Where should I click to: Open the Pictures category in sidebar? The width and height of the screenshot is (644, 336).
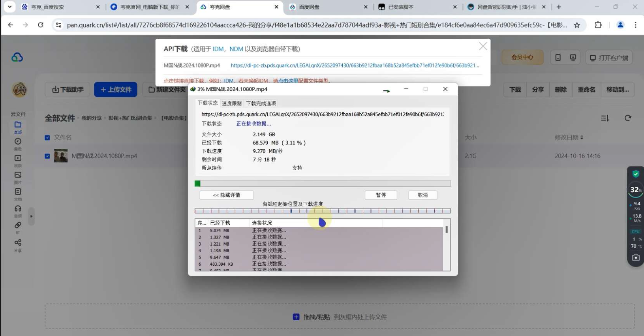pyautogui.click(x=18, y=175)
